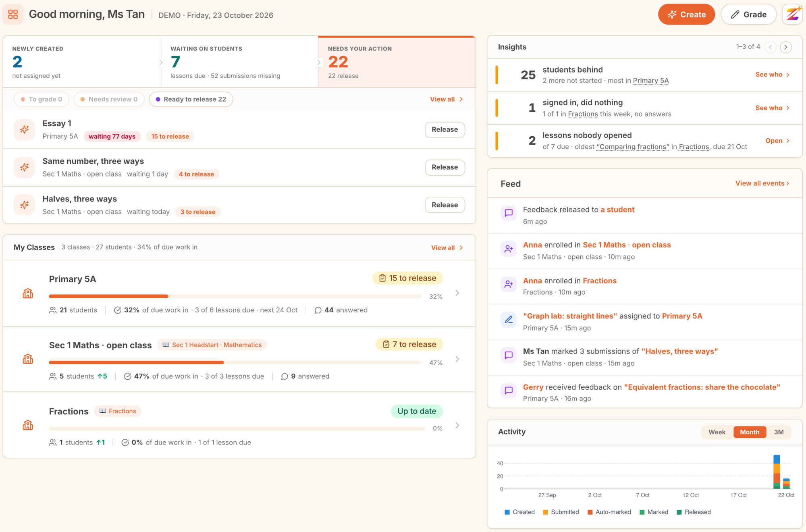Select the Ready to release 22 filter
806x532 pixels.
(x=191, y=99)
